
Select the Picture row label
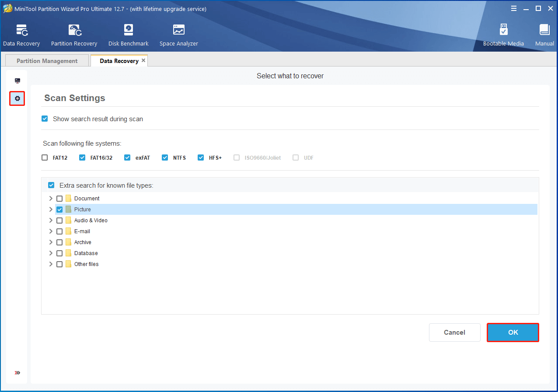(x=83, y=210)
